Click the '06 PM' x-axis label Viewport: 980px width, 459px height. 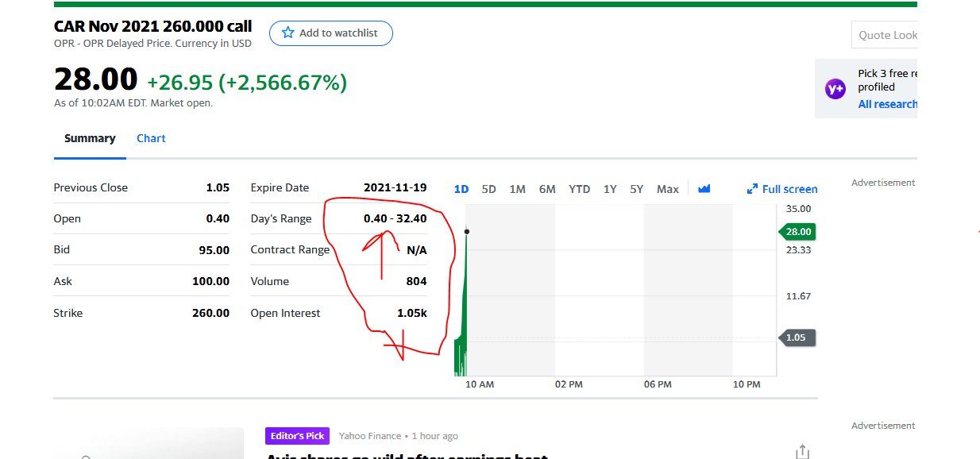[x=658, y=384]
